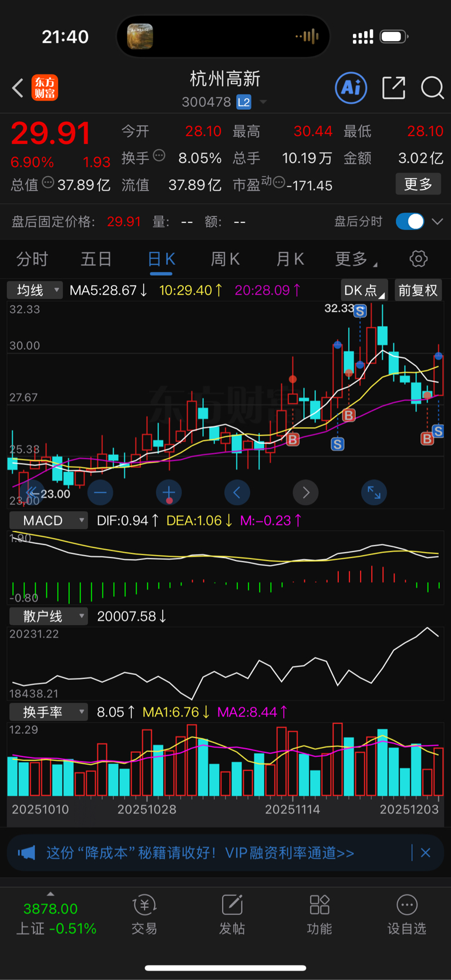Expand stock code dropdown triangle
Screen dimensions: 451x980
coord(263,102)
